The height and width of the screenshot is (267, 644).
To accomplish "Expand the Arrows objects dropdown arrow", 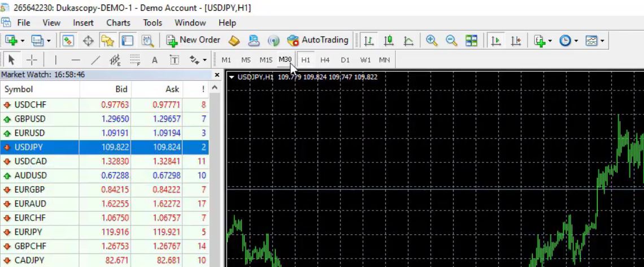I will 205,61.
